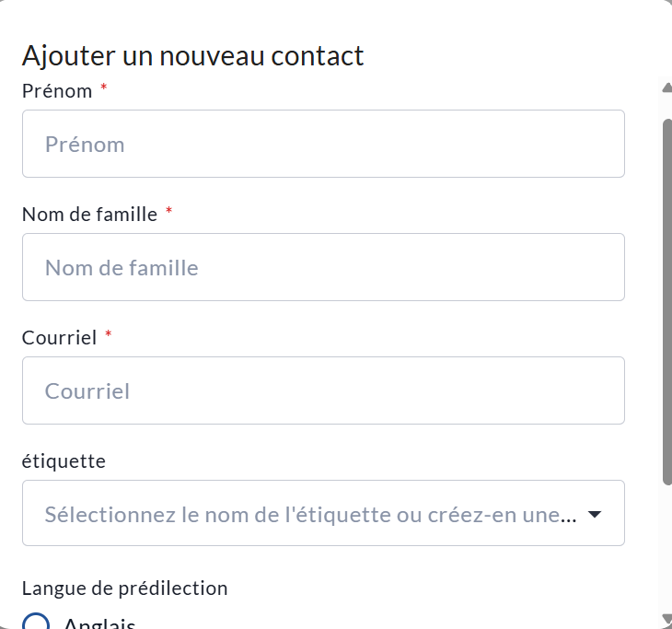Click the scrollbar track below the thumb
The height and width of the screenshot is (629, 672).
tap(666, 548)
